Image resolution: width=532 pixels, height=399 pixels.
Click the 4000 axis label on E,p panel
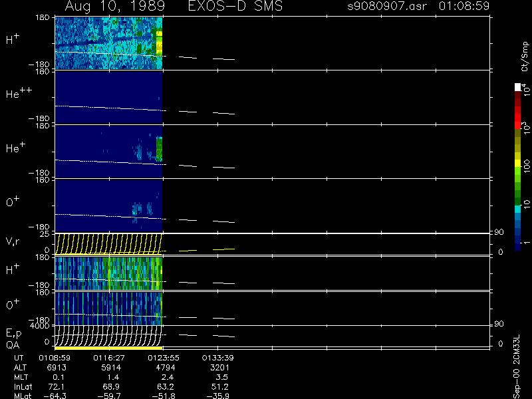tap(40, 326)
